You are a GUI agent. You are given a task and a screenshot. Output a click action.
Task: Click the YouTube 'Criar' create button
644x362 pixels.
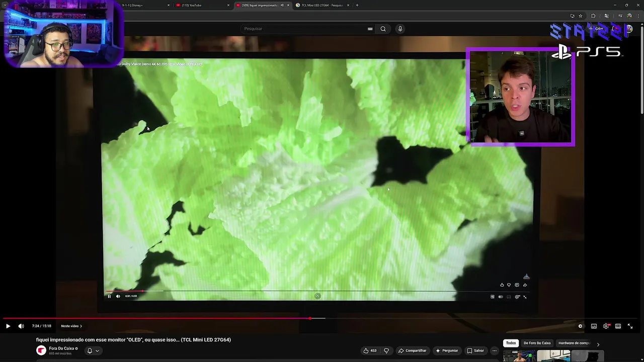[x=597, y=29]
